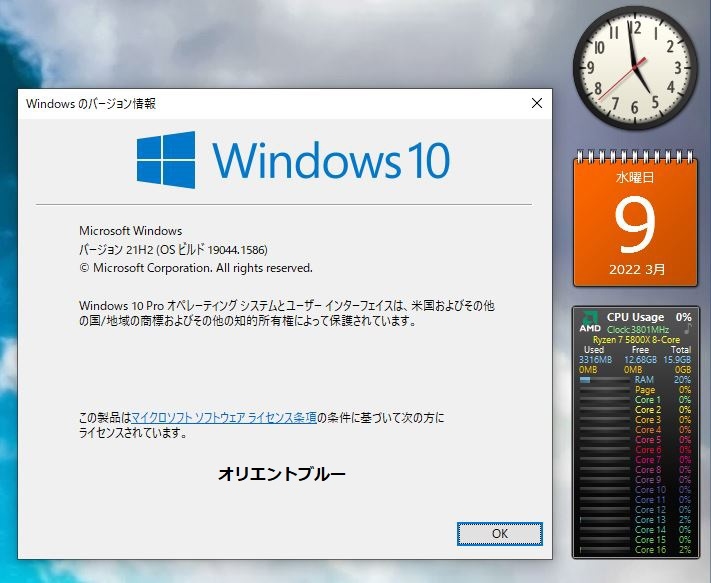Click '2022 3月' on the calendar gadget
711x583 pixels.
pos(637,270)
